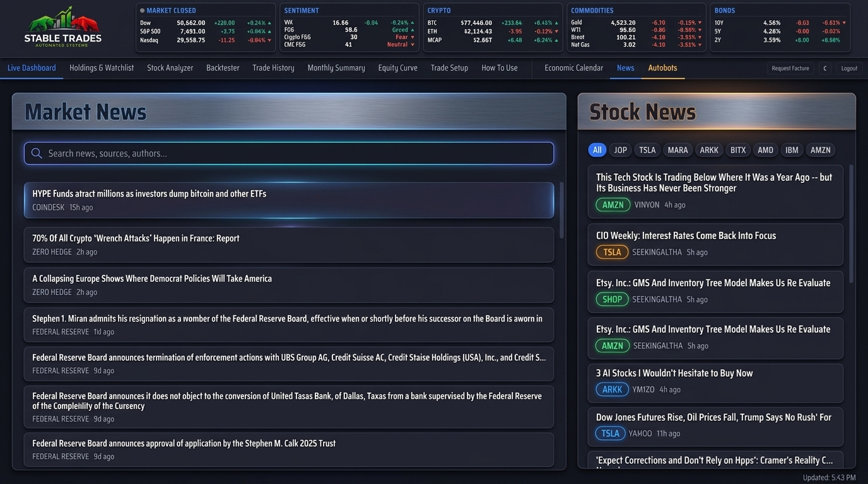Open Trade Setup tab
Viewport: 868px width, 484px height.
point(449,67)
